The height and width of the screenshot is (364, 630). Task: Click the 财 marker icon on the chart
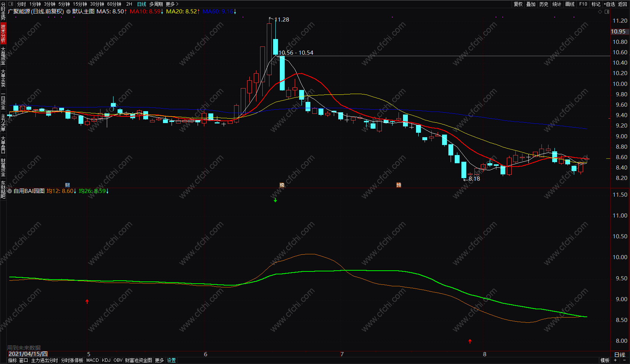[x=67, y=185]
